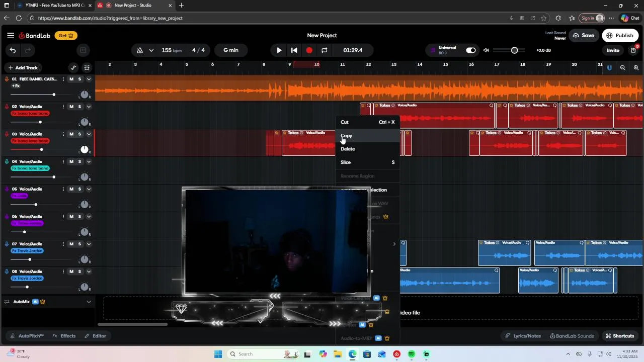This screenshot has width=644, height=362.
Task: Mute track 06 Voice/Audio
Action: [71, 217]
